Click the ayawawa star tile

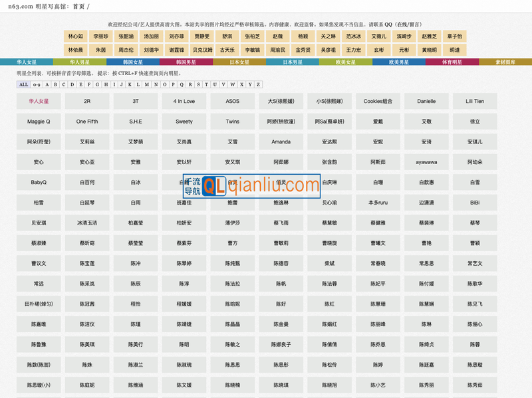426,162
